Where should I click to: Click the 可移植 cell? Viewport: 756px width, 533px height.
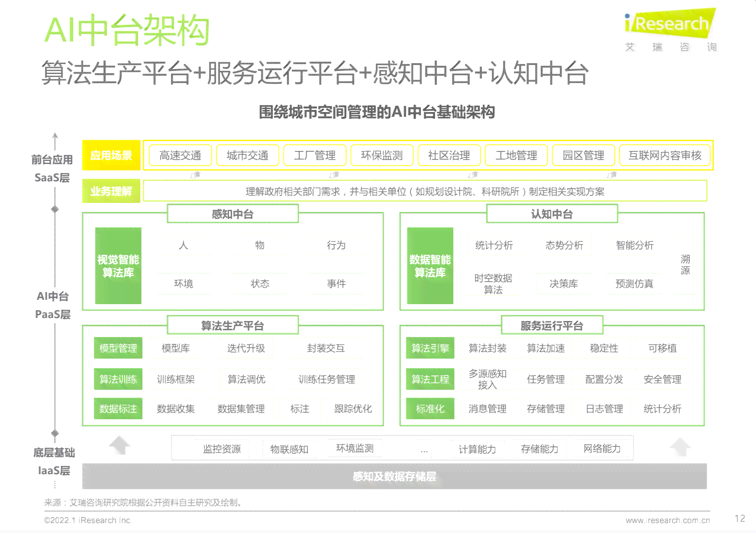tap(662, 348)
